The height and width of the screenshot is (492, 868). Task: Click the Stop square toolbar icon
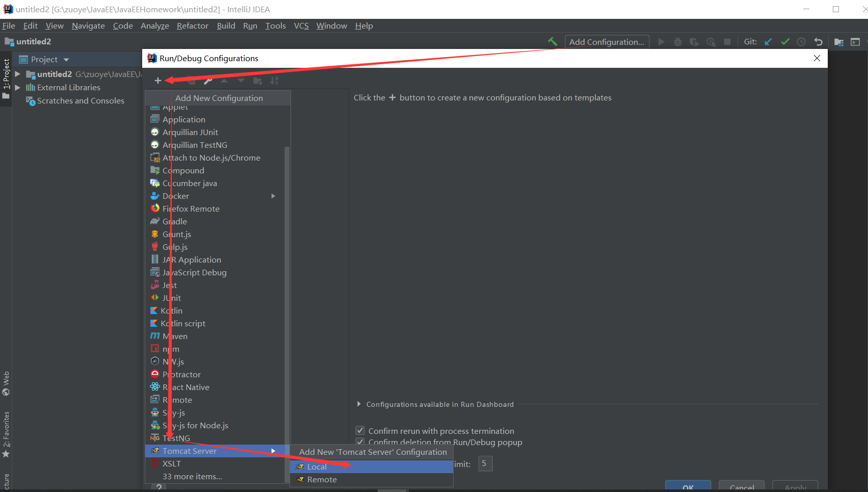pos(727,42)
